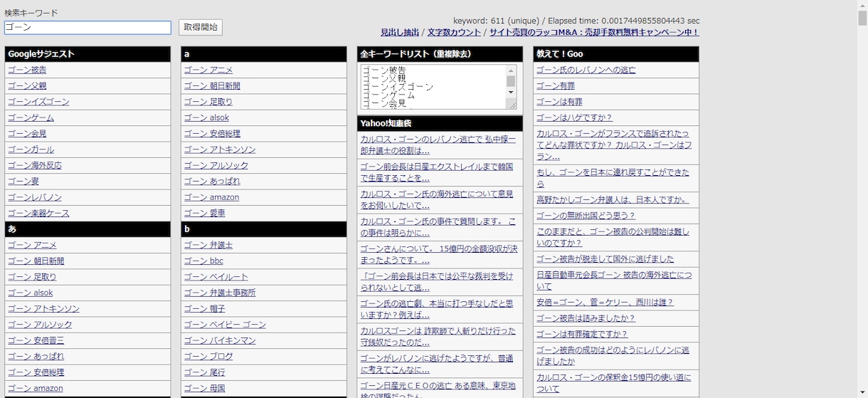Open ゴーン 愛車 link

tap(205, 213)
